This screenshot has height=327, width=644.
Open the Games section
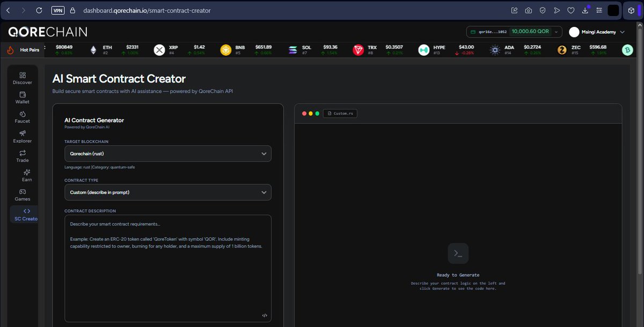tap(23, 195)
